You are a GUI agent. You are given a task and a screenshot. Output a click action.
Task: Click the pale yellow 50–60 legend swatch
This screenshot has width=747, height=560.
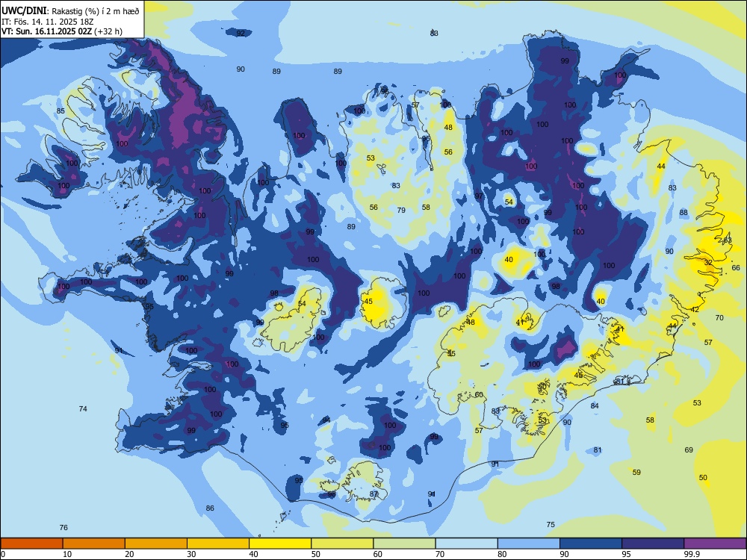coord(342,544)
